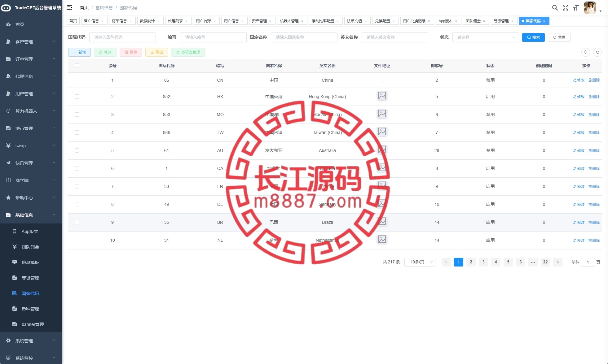
Task: Select the 国家代码 sidebar item
Action: click(31, 293)
